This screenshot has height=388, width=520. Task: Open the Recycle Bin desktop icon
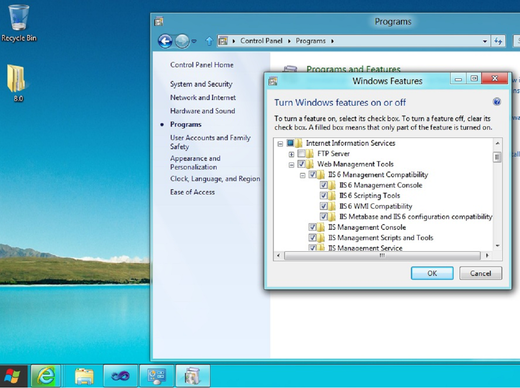click(x=19, y=23)
